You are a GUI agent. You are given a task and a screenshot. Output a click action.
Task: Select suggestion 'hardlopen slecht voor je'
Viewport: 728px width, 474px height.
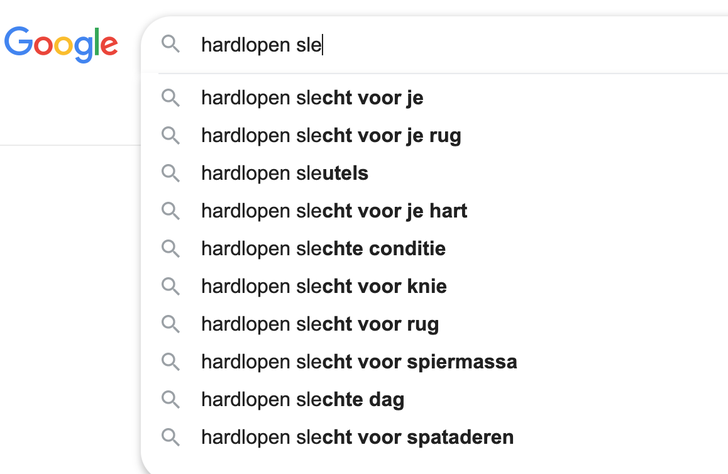tap(312, 98)
